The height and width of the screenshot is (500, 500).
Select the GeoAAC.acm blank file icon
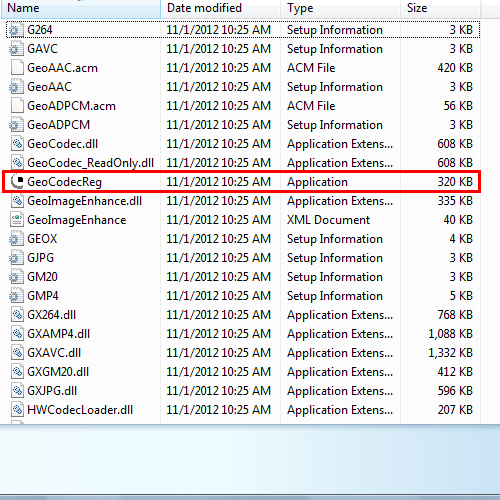[x=17, y=68]
